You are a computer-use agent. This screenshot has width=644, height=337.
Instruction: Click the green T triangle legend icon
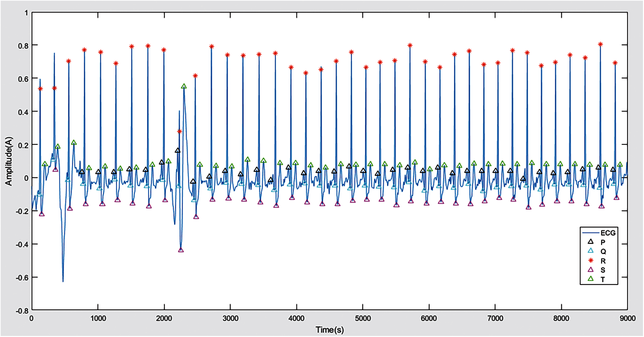tap(591, 279)
